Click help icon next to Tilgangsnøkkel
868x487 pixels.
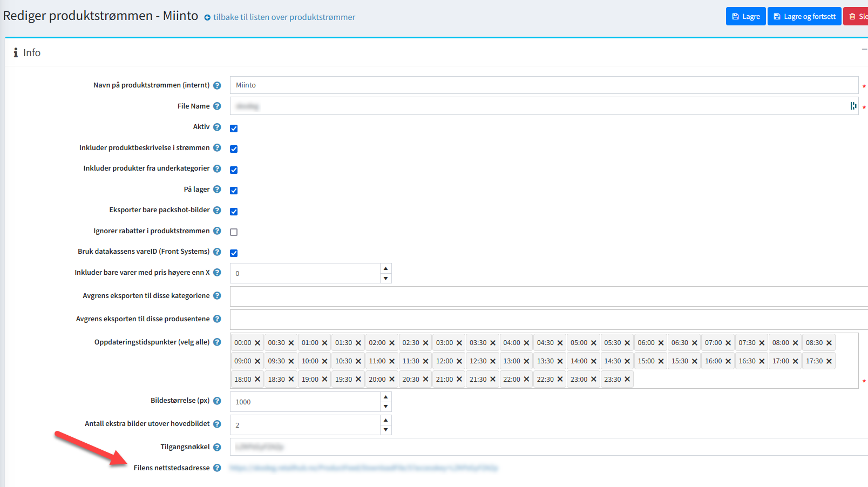click(217, 447)
